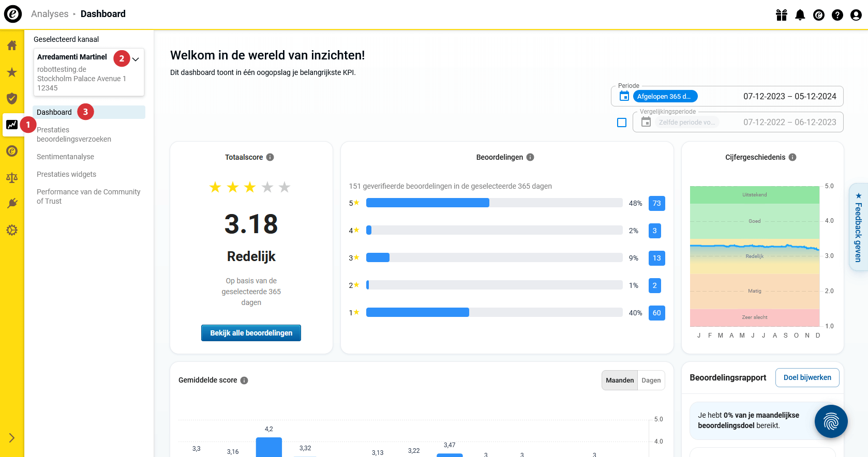Screen dimensions: 868x457
Task: Open the help question mark icon
Action: (837, 15)
